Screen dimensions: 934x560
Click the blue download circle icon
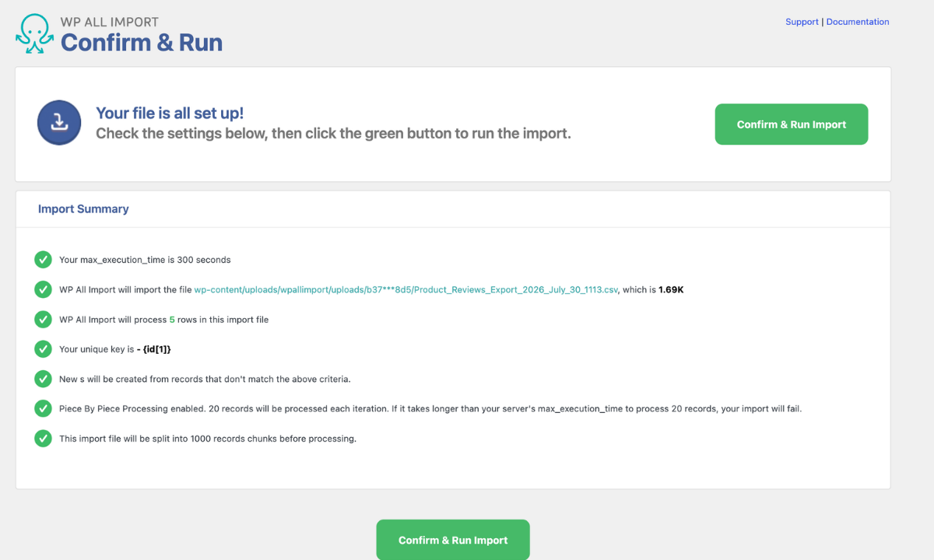point(59,123)
